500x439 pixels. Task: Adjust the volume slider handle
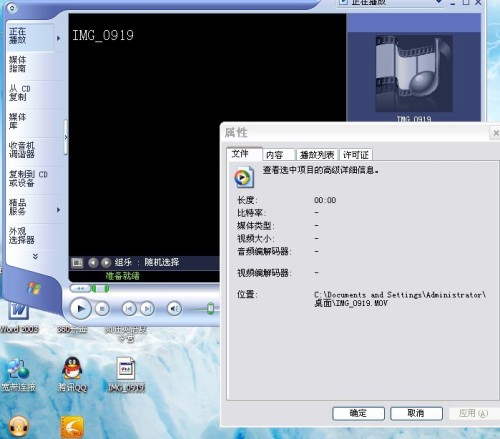pyautogui.click(x=210, y=308)
